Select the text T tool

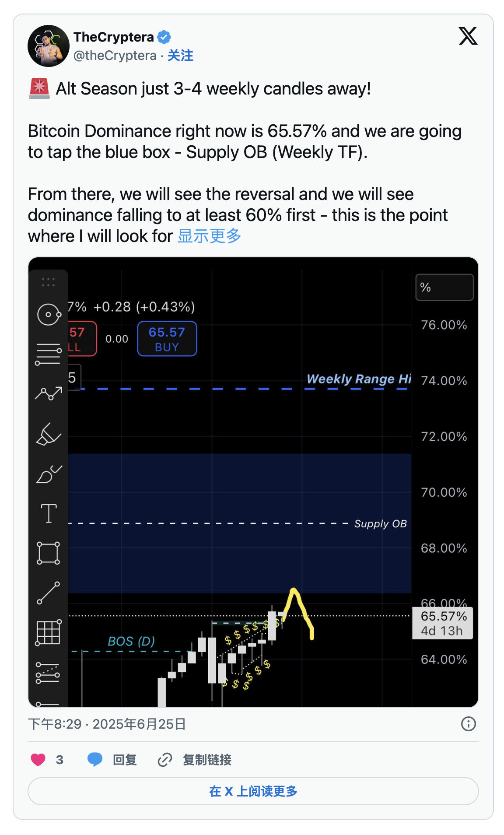49,513
